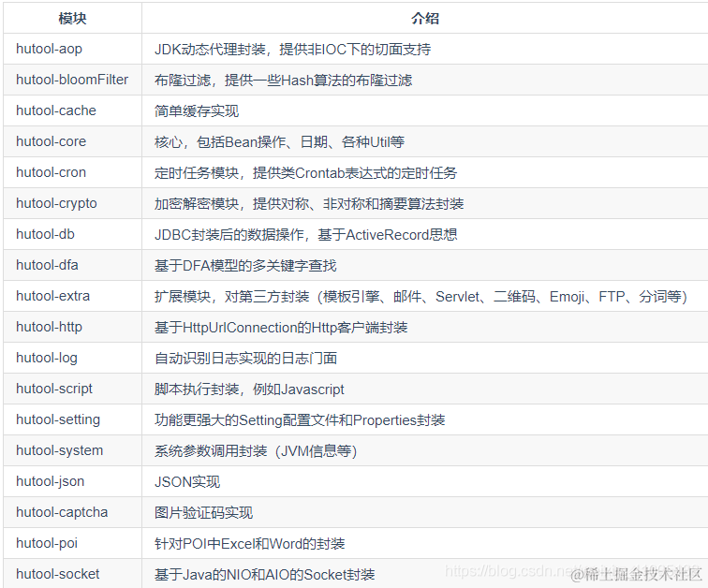Click description '功能更强大的Setting配置文件和Properties封装'
The width and height of the screenshot is (708, 588).
pos(300,420)
